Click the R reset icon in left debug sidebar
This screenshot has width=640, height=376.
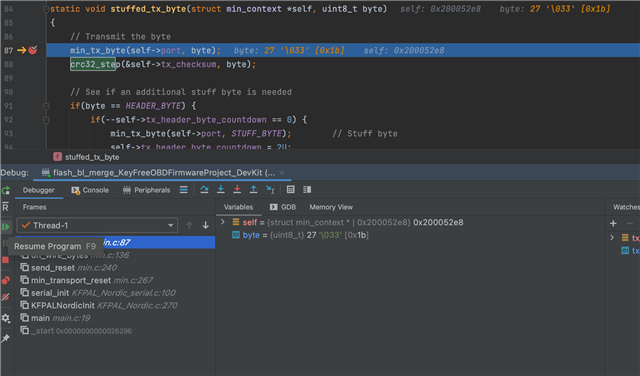[5, 207]
